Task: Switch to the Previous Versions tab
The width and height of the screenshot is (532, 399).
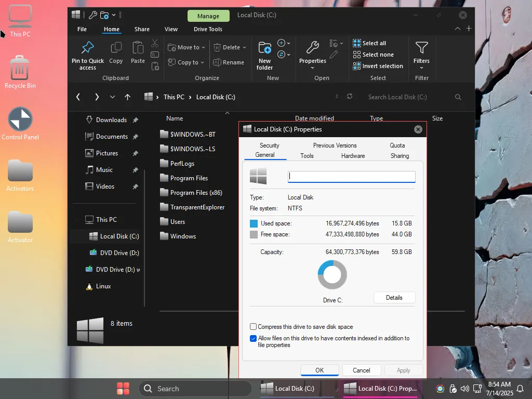Action: pos(335,145)
